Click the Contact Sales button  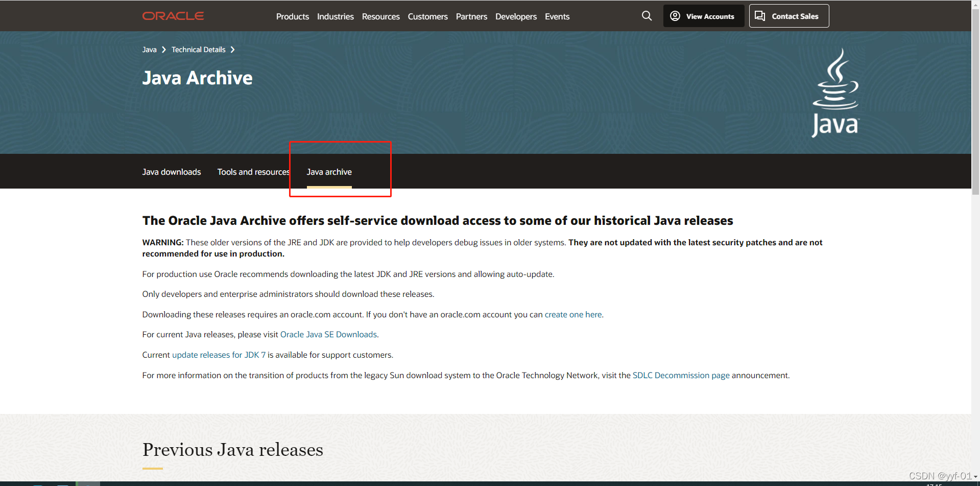[x=789, y=16]
